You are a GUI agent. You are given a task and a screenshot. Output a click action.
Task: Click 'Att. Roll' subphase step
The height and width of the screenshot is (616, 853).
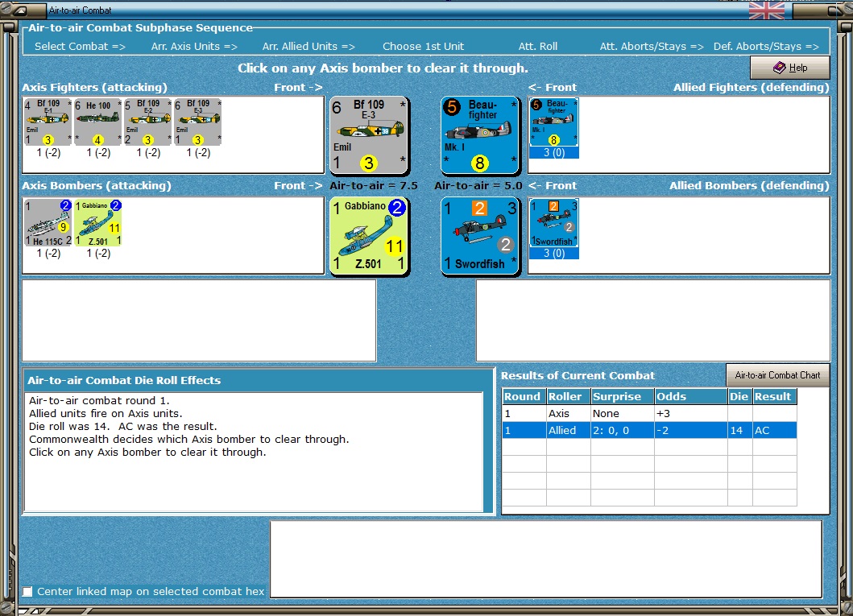(537, 46)
